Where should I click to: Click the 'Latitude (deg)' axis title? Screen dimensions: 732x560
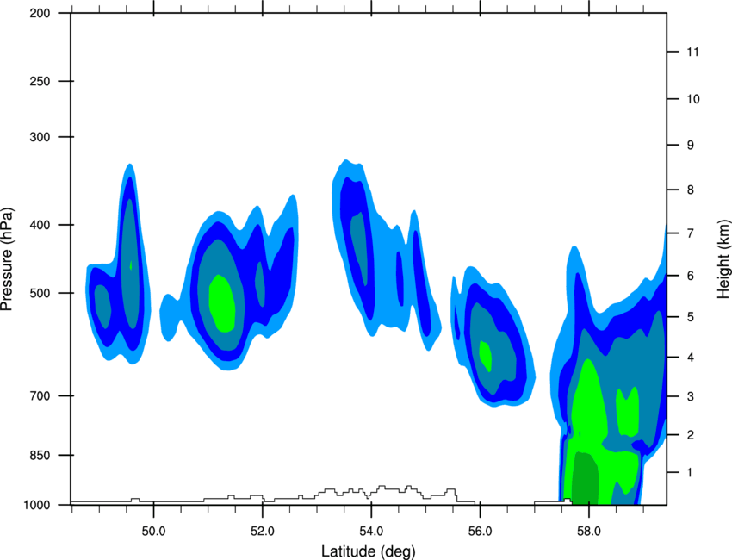point(369,551)
